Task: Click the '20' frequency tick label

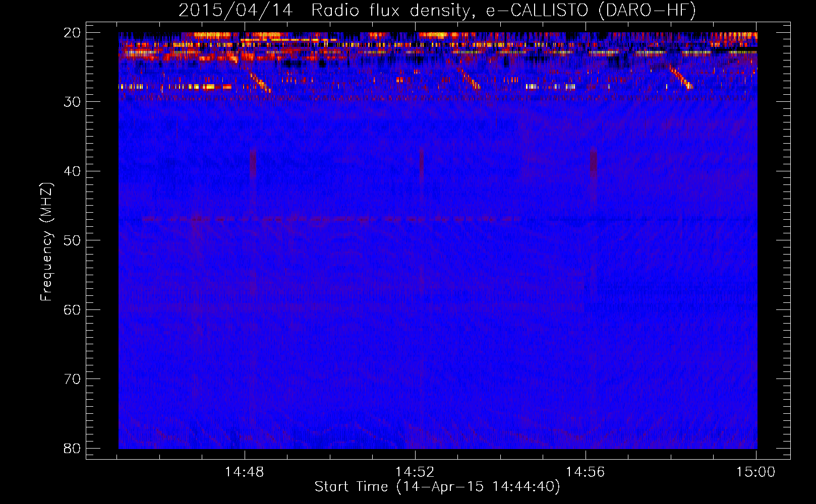Action: (x=73, y=33)
